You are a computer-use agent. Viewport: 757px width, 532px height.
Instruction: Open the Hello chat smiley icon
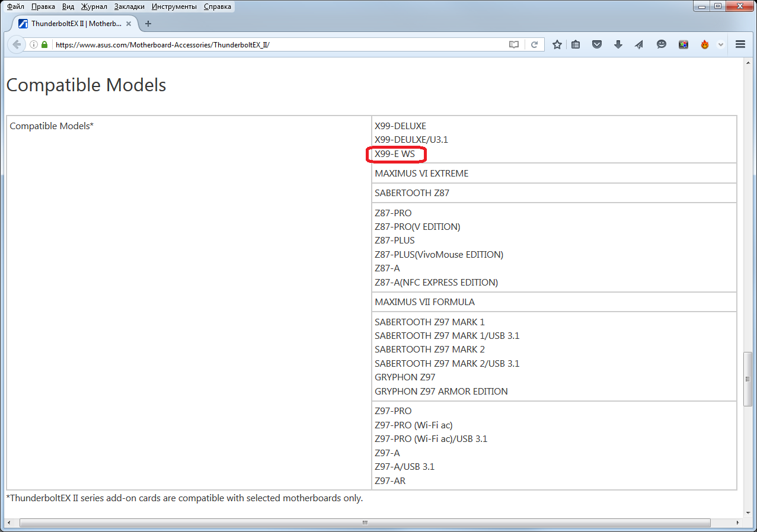pos(662,44)
